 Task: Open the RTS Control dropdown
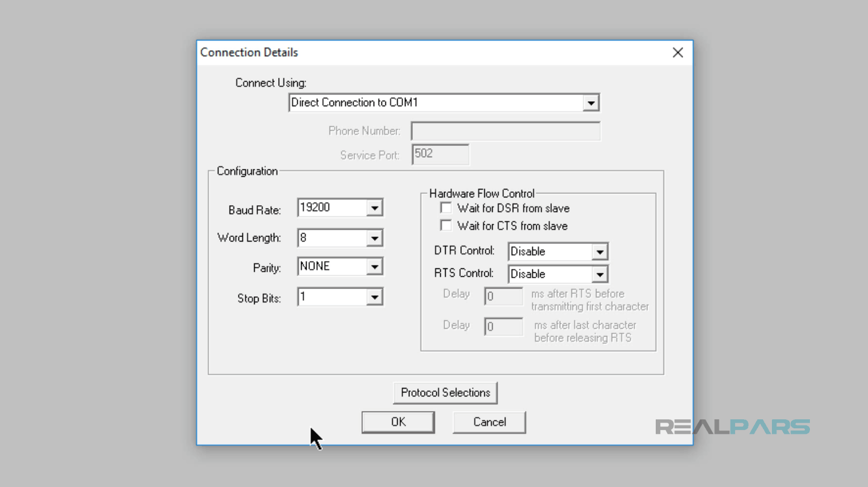click(x=600, y=274)
